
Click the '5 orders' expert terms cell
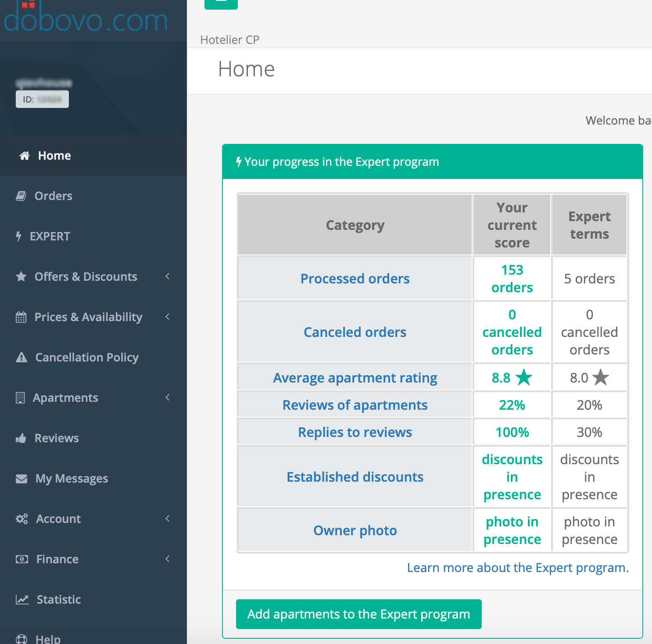tap(589, 279)
